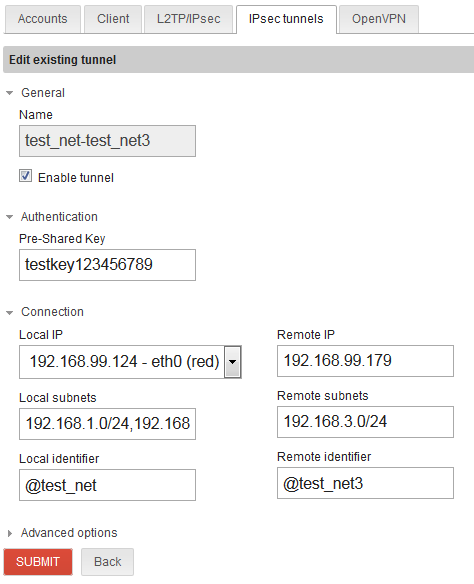Open the Local IP dropdown arrow

pyautogui.click(x=233, y=362)
